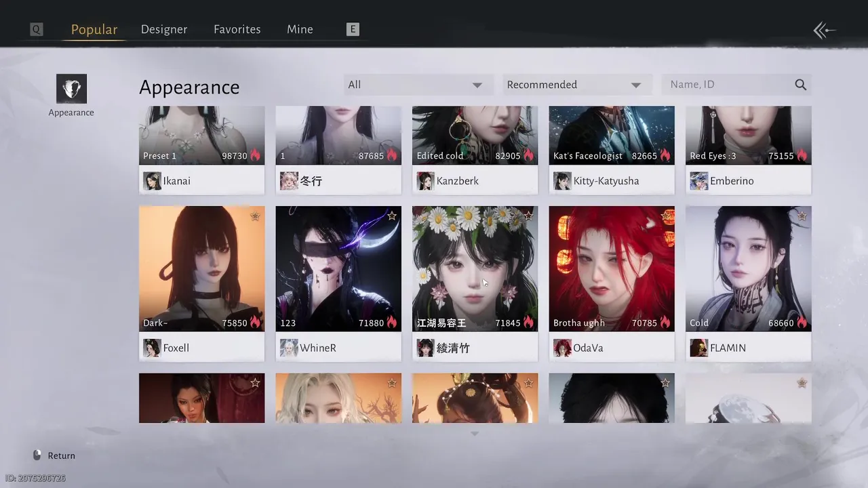
Task: Click the back arrow icon top right
Action: (825, 30)
